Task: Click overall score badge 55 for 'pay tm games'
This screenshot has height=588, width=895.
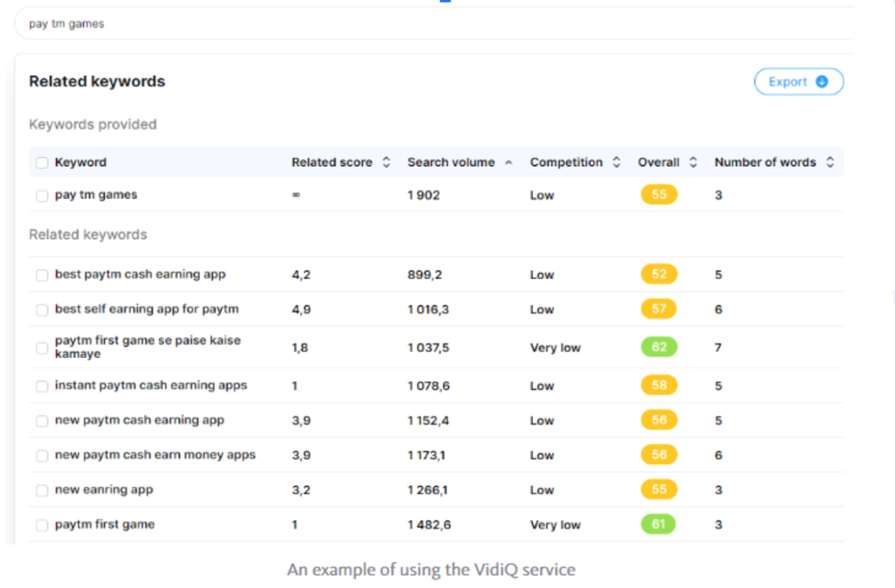Action: 659,195
